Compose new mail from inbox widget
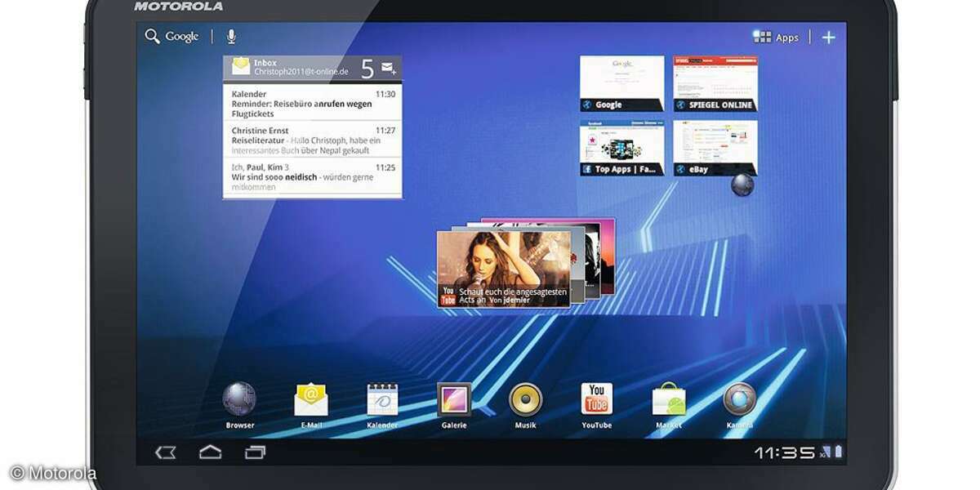This screenshot has height=490, width=980. (x=388, y=68)
